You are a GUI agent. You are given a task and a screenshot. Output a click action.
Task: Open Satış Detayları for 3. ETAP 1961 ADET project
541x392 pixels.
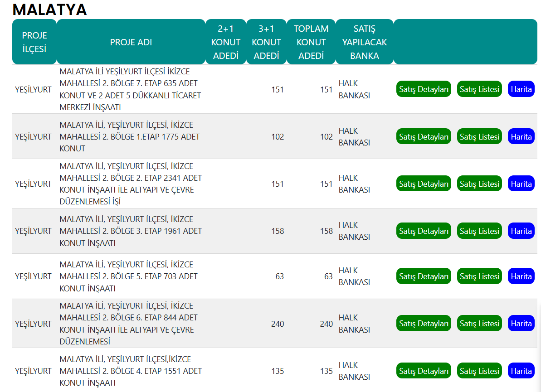[x=424, y=231]
